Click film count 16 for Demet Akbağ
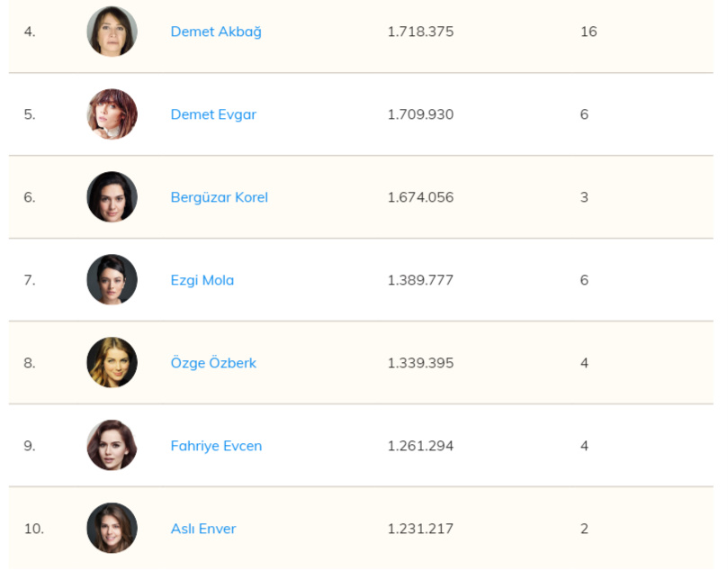Image resolution: width=728 pixels, height=571 pixels. pyautogui.click(x=589, y=32)
